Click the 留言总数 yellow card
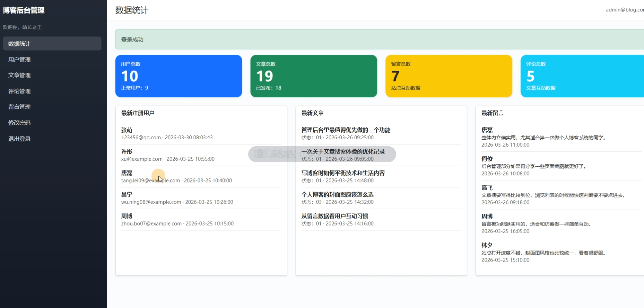The width and height of the screenshot is (644, 308). 449,76
